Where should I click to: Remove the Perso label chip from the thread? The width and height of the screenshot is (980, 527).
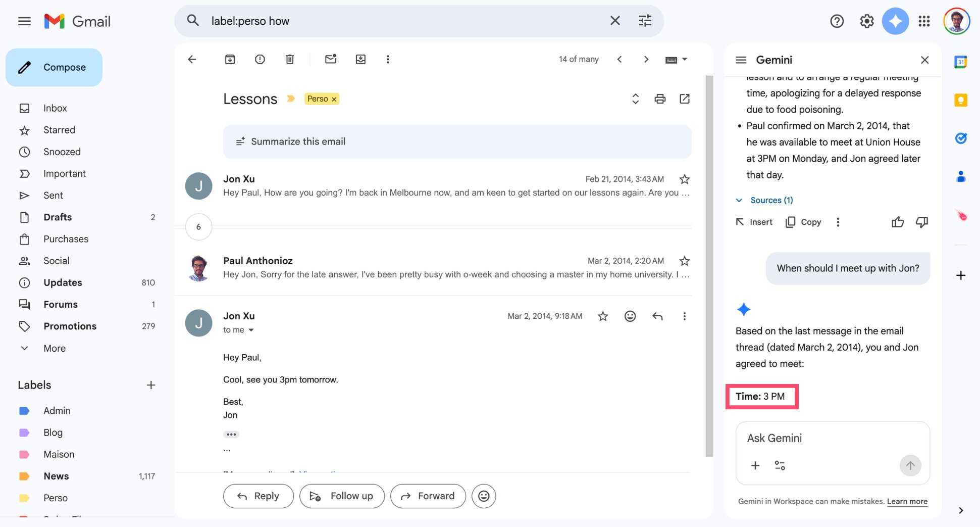click(334, 99)
